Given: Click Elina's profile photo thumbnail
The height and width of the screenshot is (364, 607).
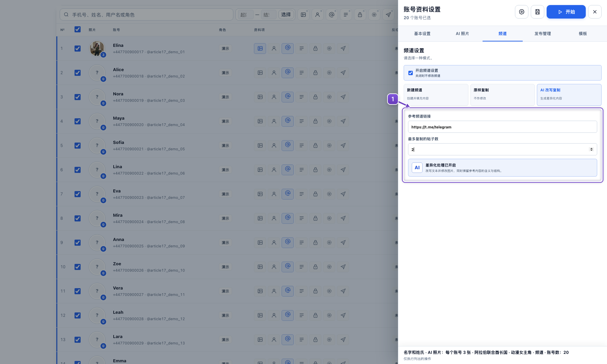Looking at the screenshot, I should [x=97, y=49].
